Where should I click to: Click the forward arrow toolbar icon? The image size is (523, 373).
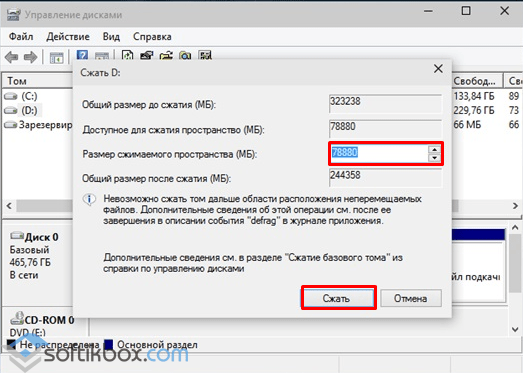[30, 57]
